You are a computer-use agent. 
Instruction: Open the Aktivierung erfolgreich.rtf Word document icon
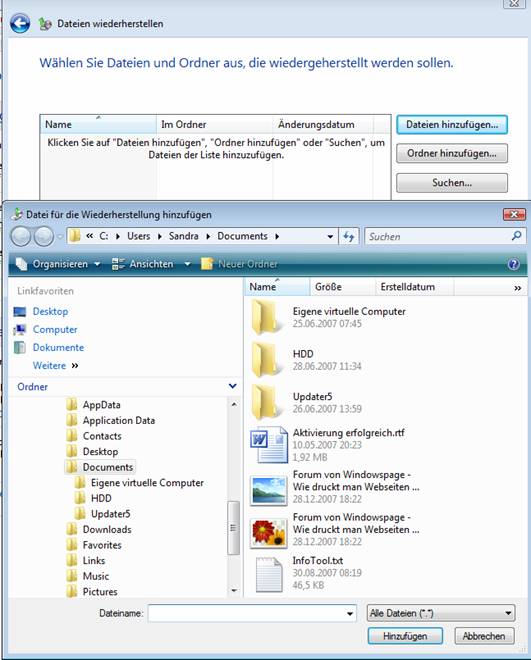coord(268,444)
